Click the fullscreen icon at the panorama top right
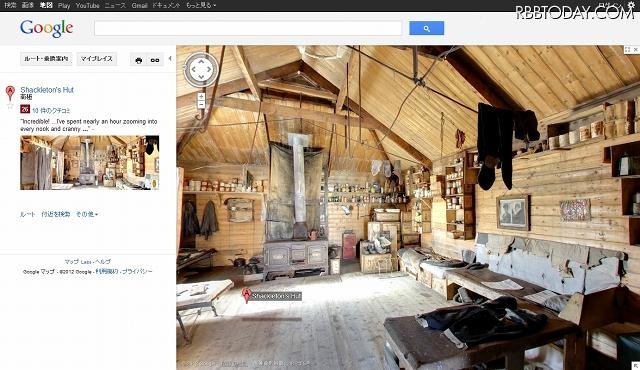This screenshot has height=370, width=640. 627,49
